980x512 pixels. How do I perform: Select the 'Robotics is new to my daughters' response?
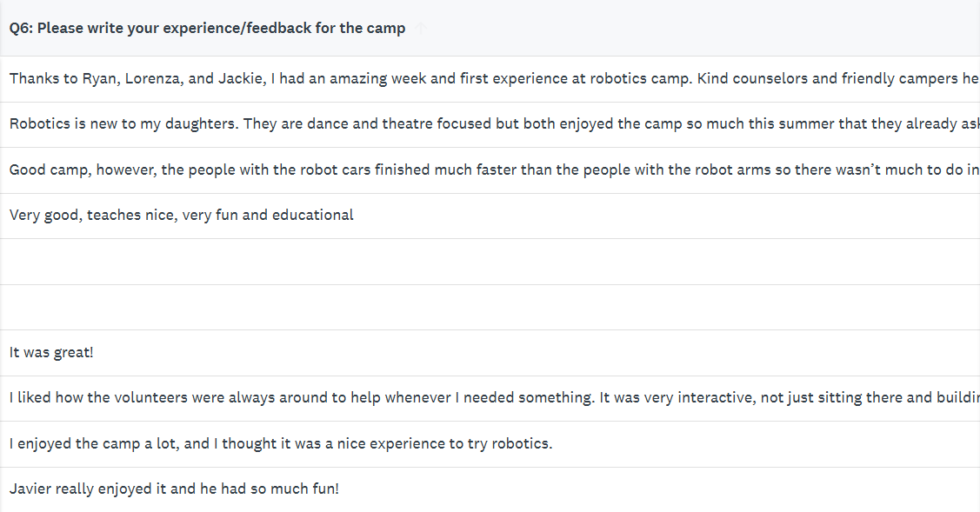click(487, 123)
